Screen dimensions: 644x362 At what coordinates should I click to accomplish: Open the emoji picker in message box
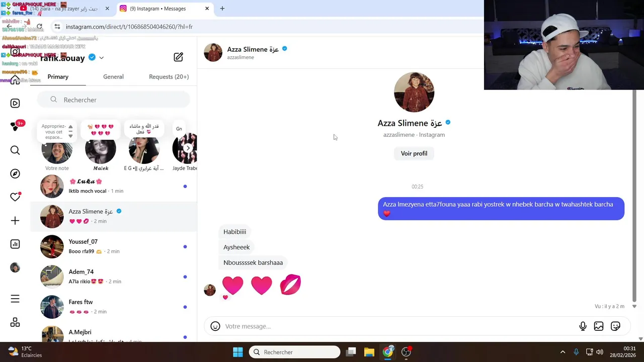click(x=215, y=326)
